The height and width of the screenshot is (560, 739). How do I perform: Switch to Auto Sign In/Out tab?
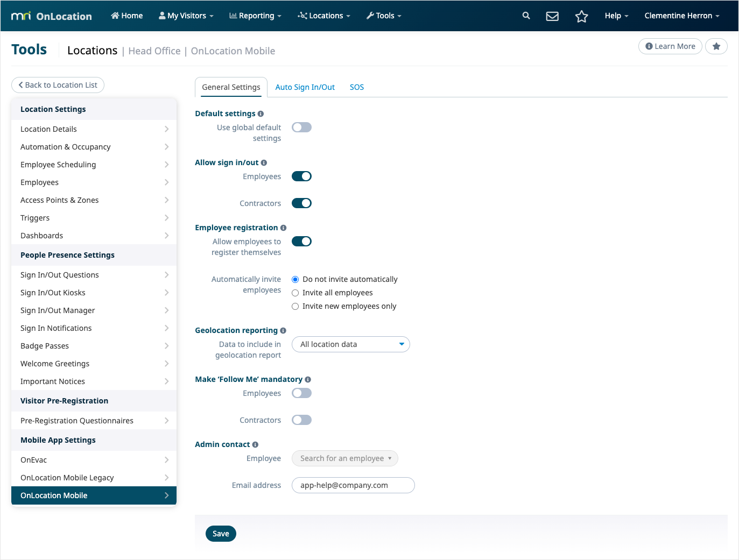(x=305, y=87)
